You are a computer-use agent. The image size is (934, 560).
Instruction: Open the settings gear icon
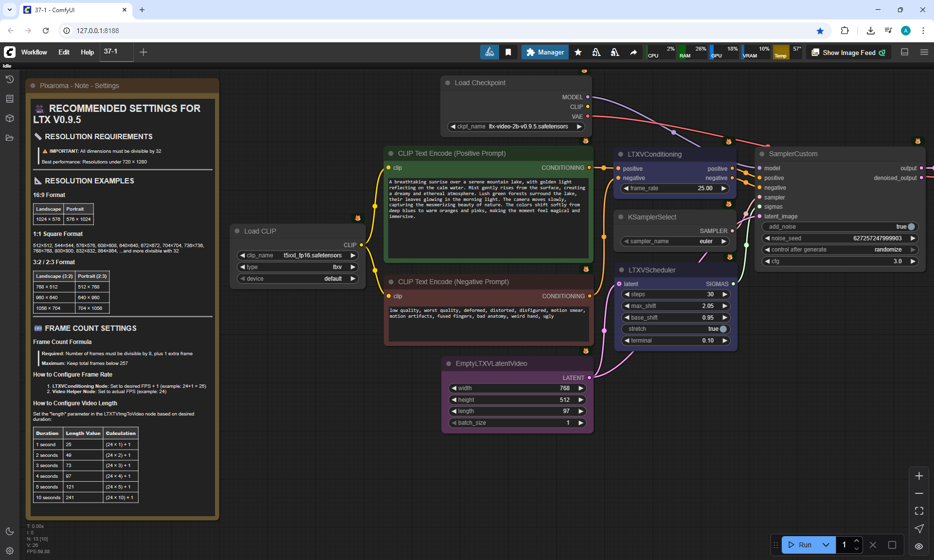click(10, 551)
